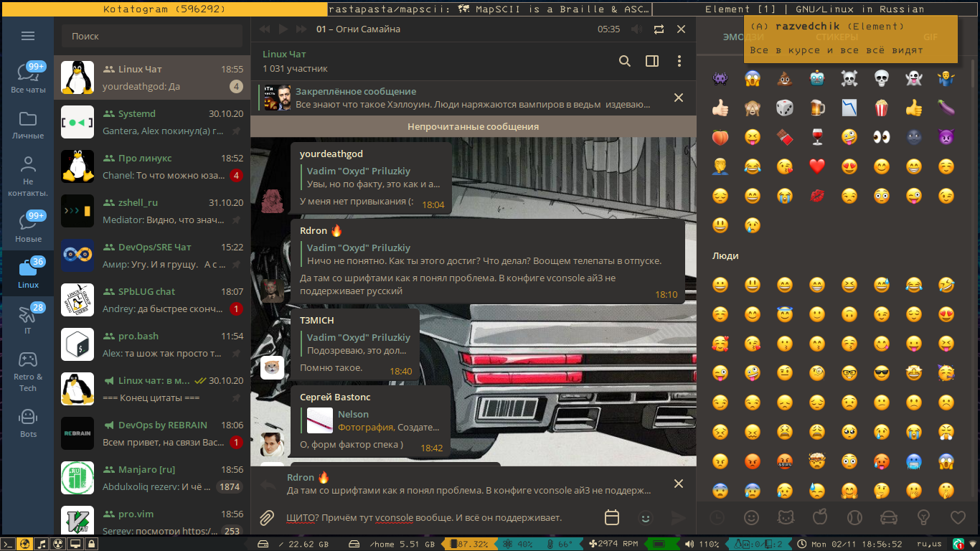The image size is (980, 551).
Task: Insert the wine glass emoji
Action: click(x=817, y=137)
